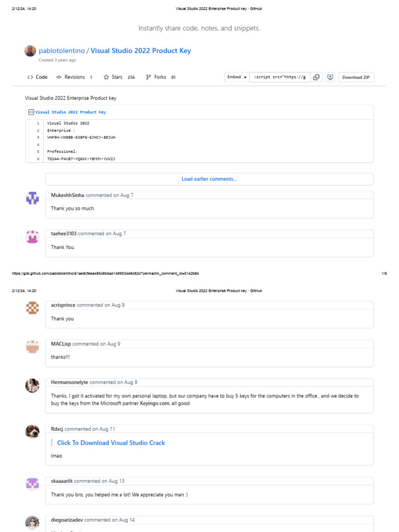Screen dimensions: 399x532
Task: Click the file code icon beside filename
Action: click(x=31, y=112)
